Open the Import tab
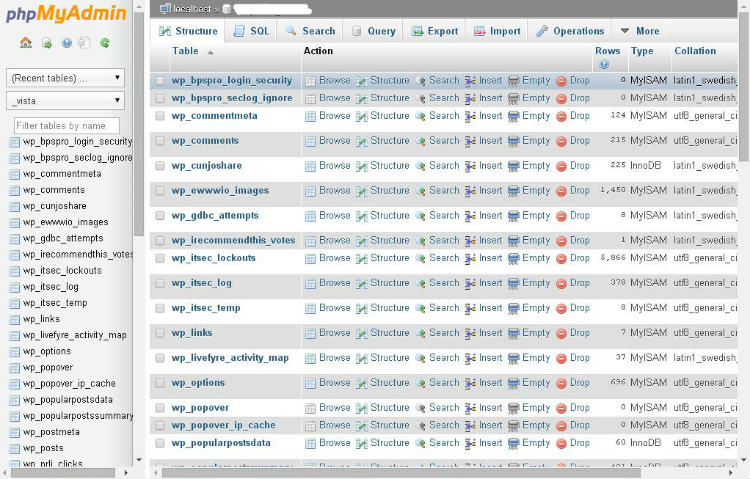Viewport: 750px width, 479px height. [497, 31]
